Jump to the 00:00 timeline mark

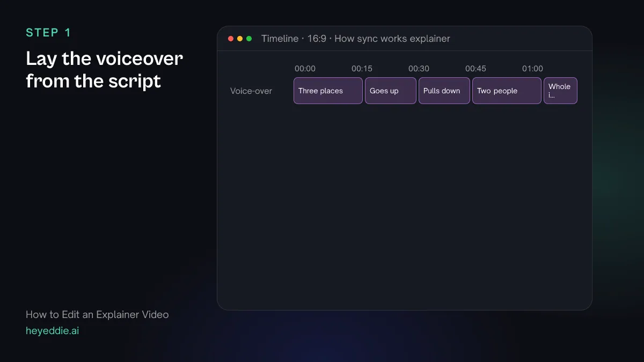coord(305,69)
